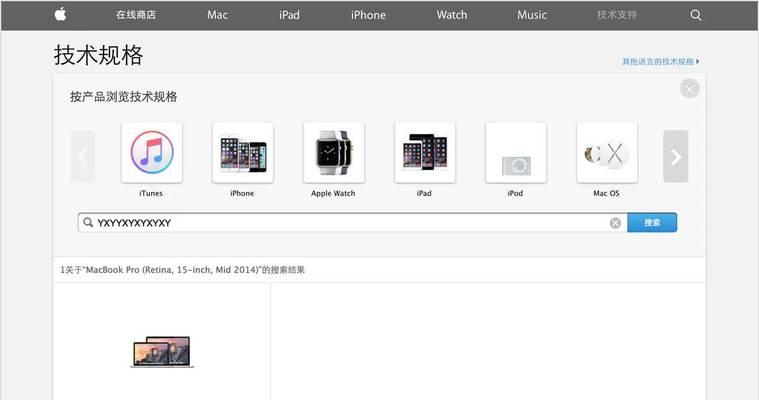Open the MacBook Pro result thumbnail
Screen dimensions: 759x400
click(162, 352)
